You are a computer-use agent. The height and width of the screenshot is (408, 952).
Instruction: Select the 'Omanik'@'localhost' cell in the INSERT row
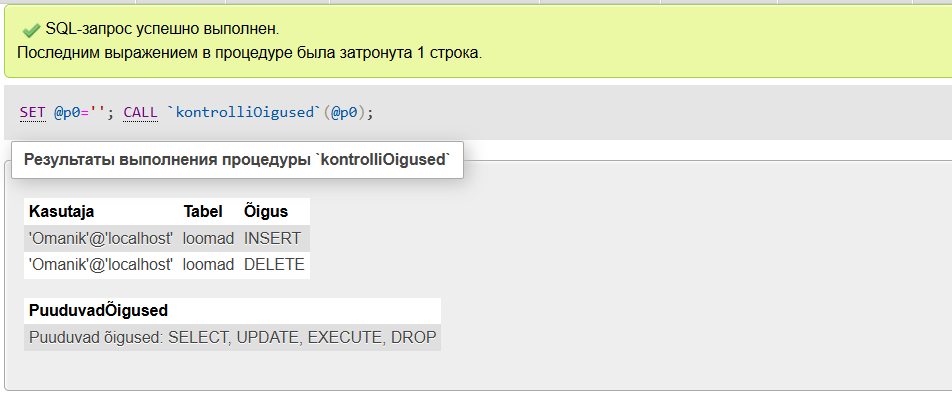[101, 239]
